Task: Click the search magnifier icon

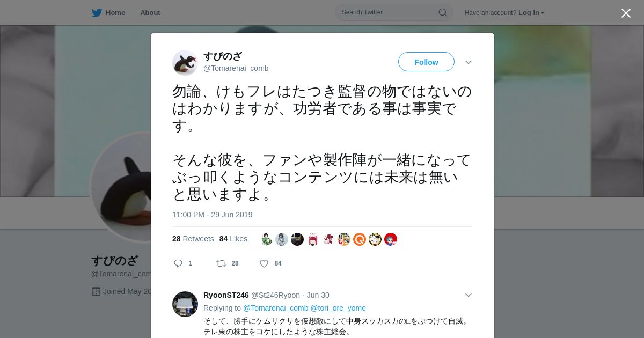Action: pos(443,12)
